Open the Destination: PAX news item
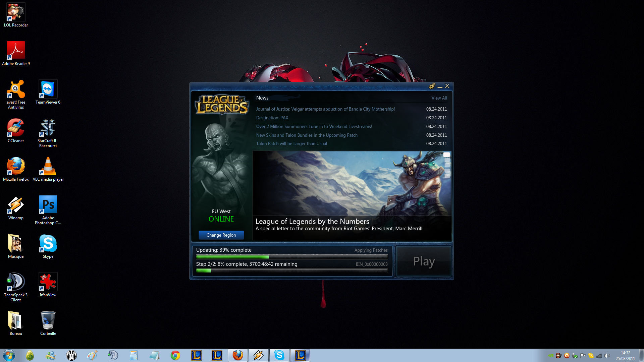The width and height of the screenshot is (644, 362). coord(272,118)
